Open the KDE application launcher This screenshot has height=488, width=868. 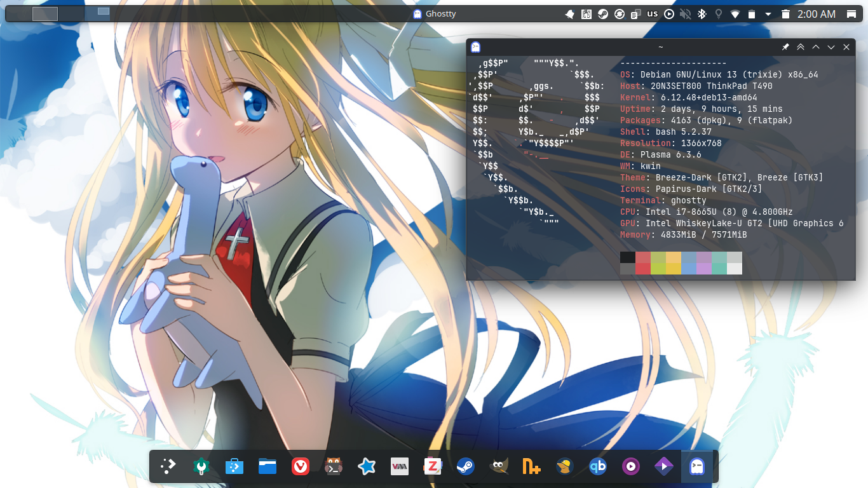coord(168,467)
